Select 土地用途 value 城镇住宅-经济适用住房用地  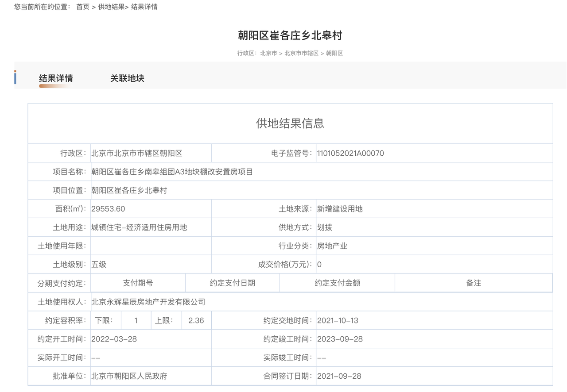139,228
